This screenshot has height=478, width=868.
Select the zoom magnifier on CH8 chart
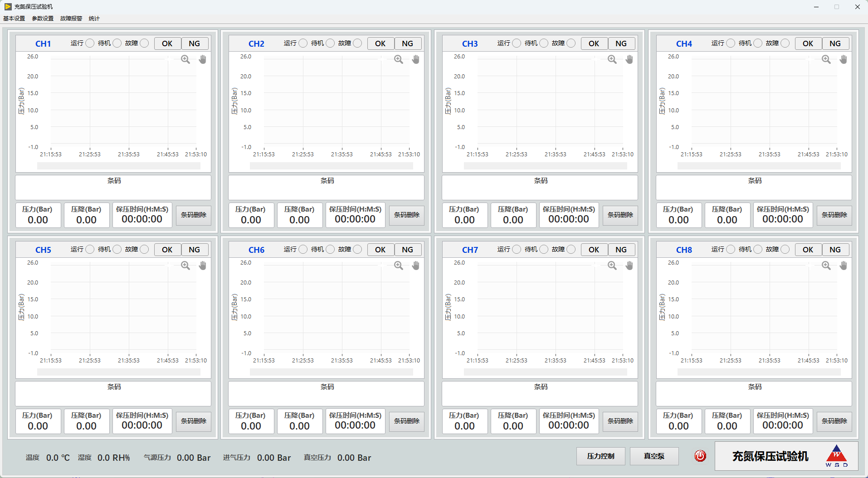coord(826,266)
